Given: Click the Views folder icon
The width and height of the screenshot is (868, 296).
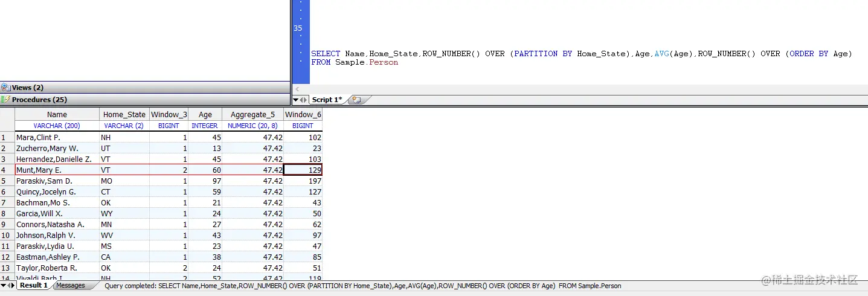Looking at the screenshot, I should click(x=5, y=88).
